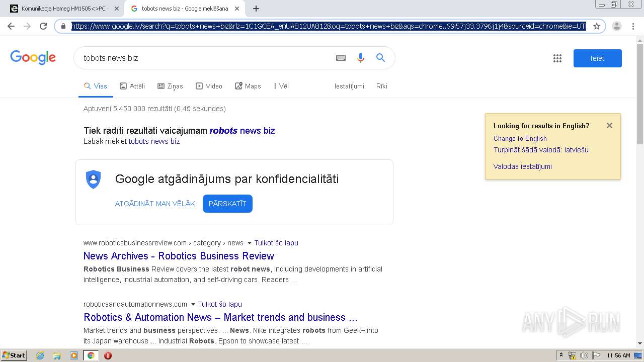
Task: Continue in latviešu language link
Action: [541, 150]
